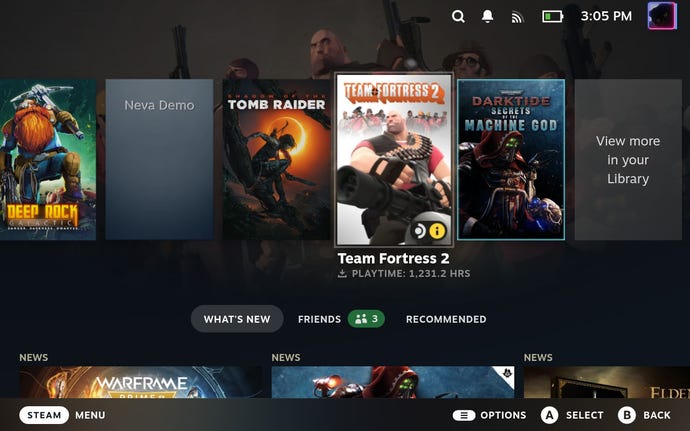Open the Recommended tab

(446, 319)
